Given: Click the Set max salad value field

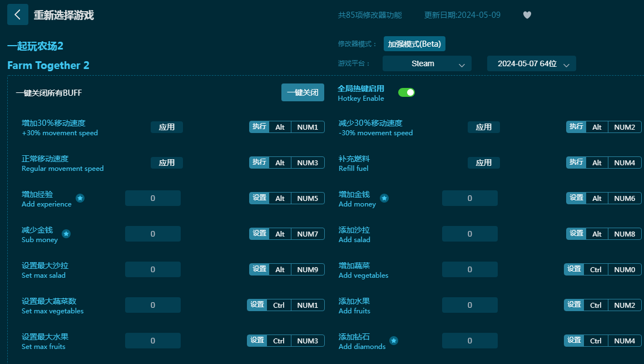Looking at the screenshot, I should (x=153, y=269).
